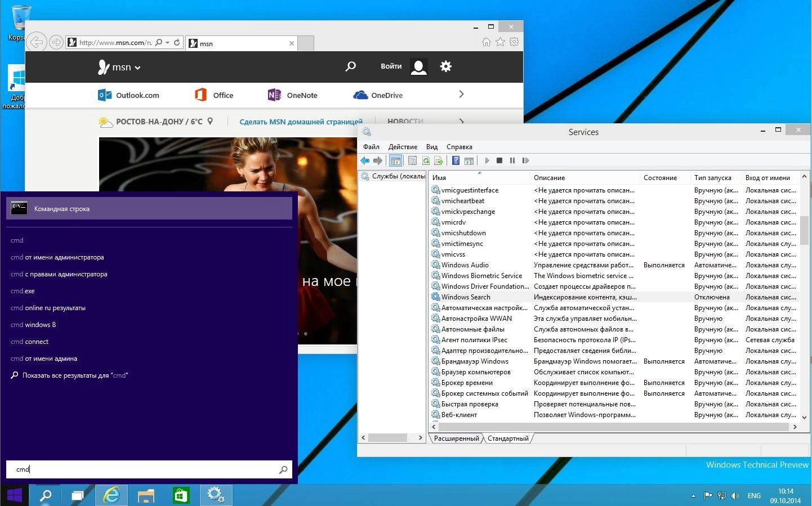Open the Outlook.com link
Viewport: 812px width, 506px height.
click(128, 95)
